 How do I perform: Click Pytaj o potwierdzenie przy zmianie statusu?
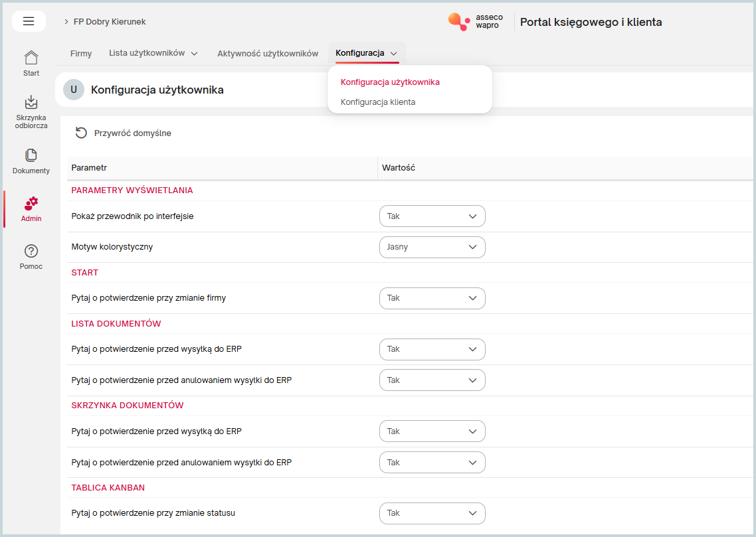153,513
